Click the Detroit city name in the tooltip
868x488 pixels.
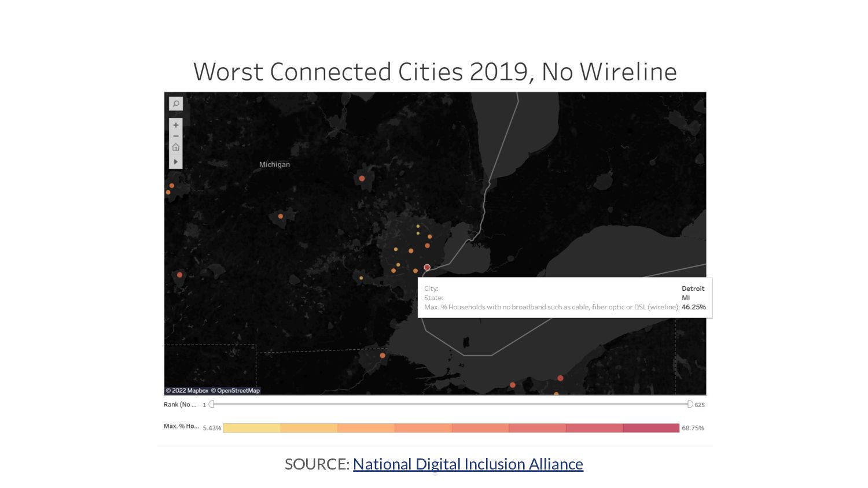pyautogui.click(x=693, y=289)
